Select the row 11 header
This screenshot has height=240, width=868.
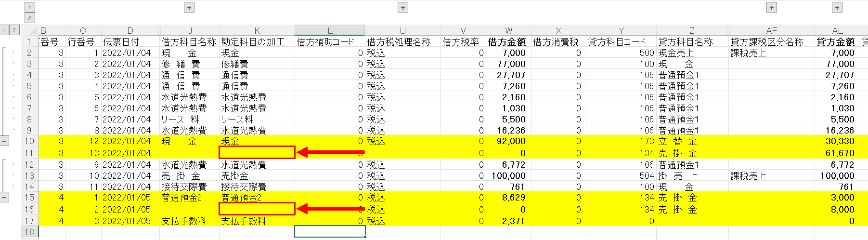[x=29, y=153]
